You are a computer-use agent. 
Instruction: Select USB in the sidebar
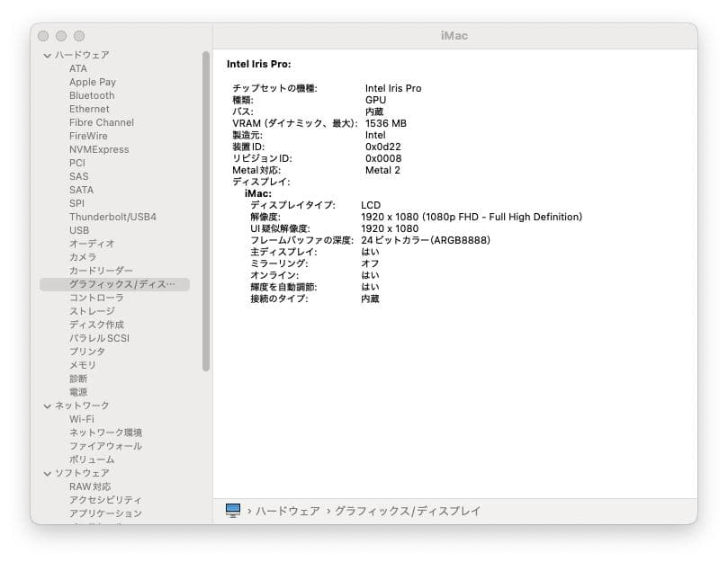79,230
